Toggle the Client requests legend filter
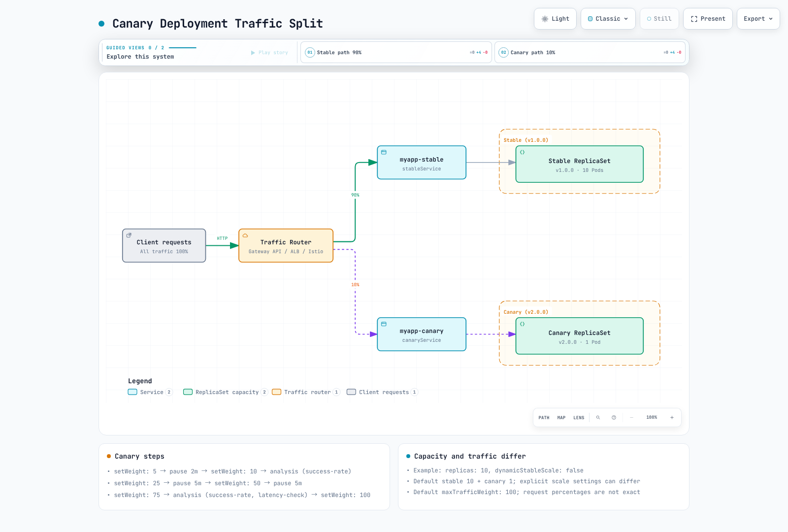Image resolution: width=788 pixels, height=532 pixels. click(382, 392)
